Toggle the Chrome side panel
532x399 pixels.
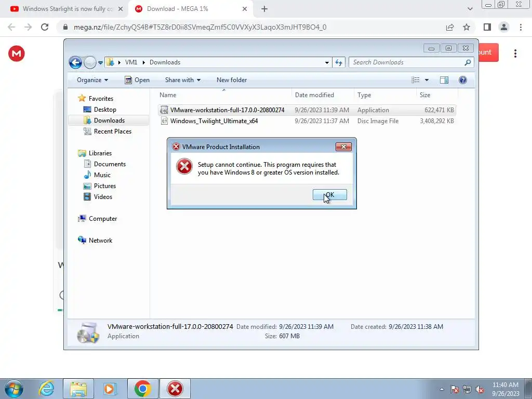(487, 27)
